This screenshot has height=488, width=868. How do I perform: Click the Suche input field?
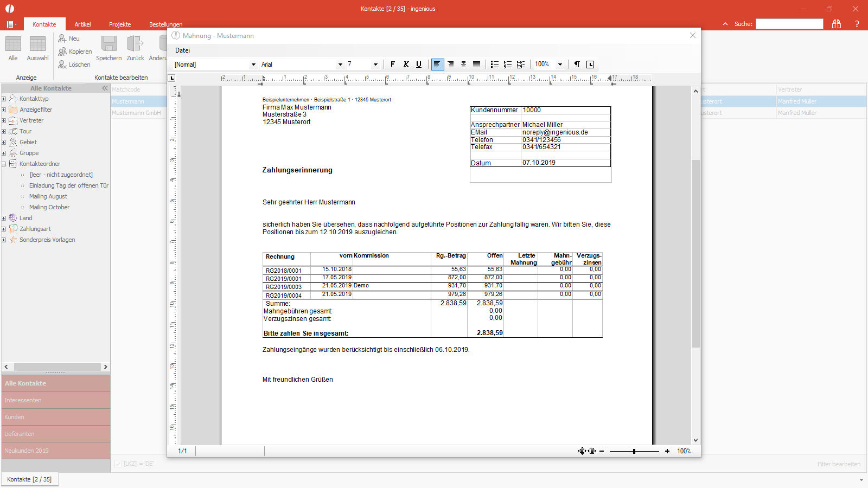click(789, 24)
